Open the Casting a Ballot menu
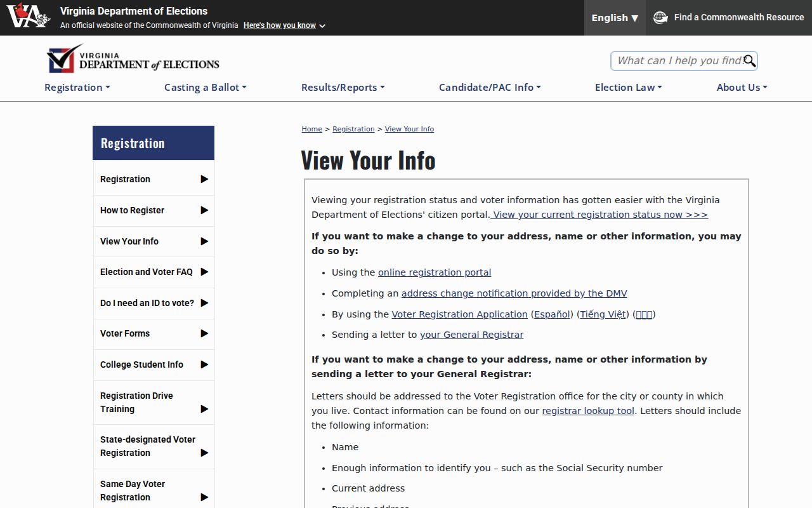 coord(205,88)
